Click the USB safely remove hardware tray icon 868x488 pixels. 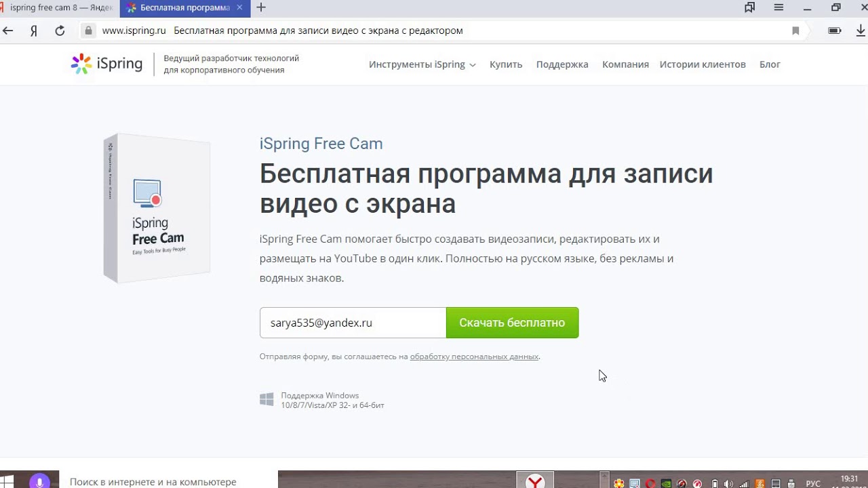point(791,483)
